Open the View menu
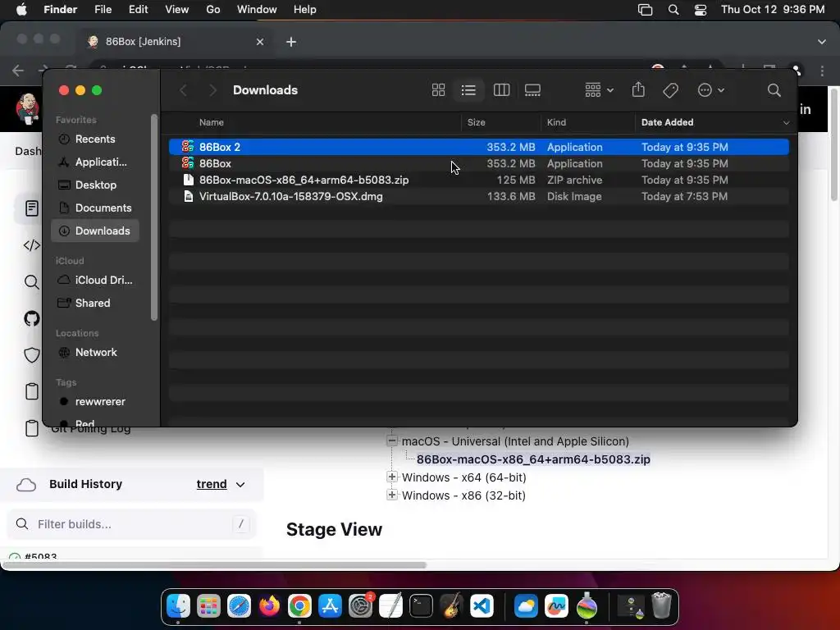840x630 pixels. [177, 10]
